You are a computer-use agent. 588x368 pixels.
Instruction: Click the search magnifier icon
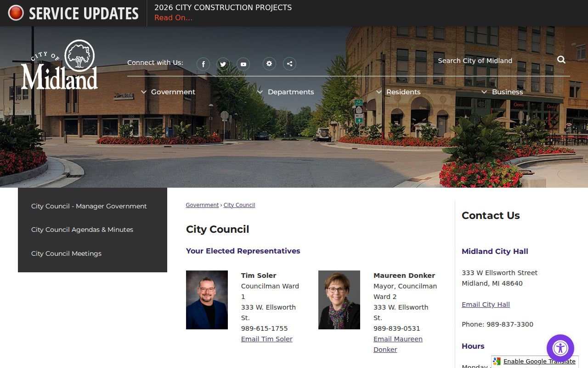tap(561, 60)
